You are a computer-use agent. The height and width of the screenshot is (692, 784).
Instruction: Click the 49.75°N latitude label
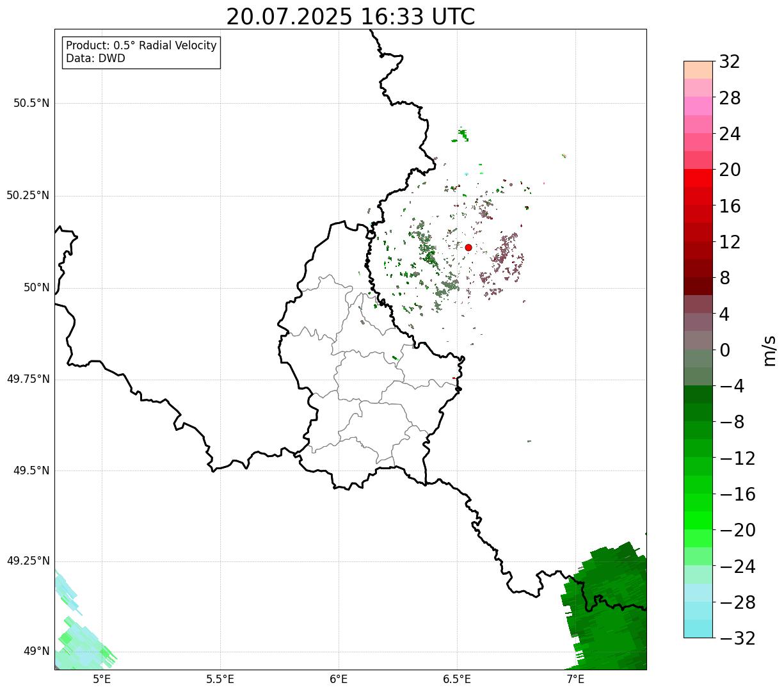click(28, 379)
